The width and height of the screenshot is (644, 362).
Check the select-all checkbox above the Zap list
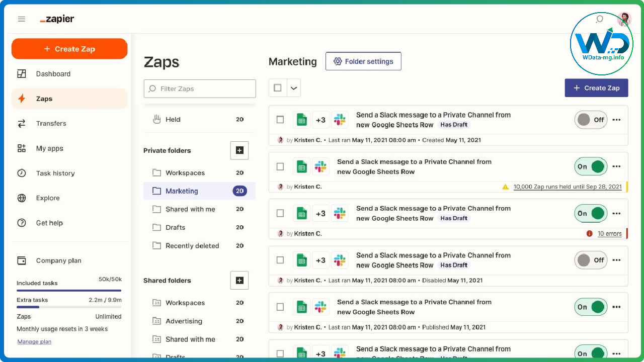[277, 87]
